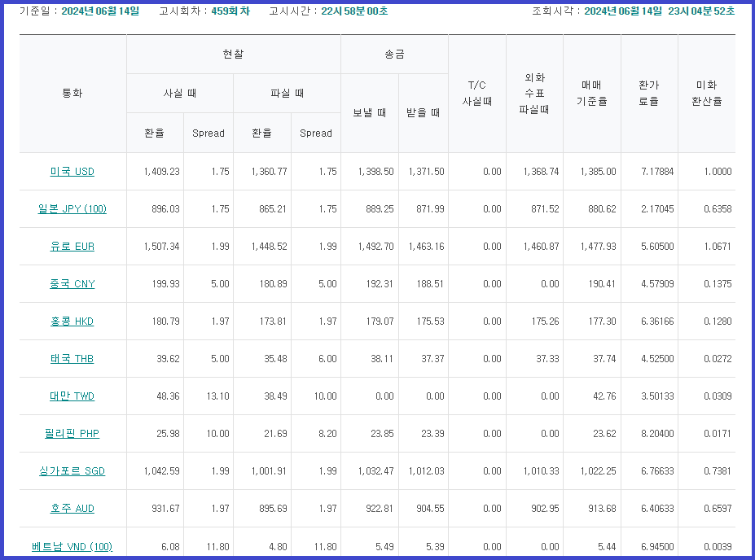Open the 필리핀 PHP currency link
Screen dimensions: 755x560
point(72,434)
